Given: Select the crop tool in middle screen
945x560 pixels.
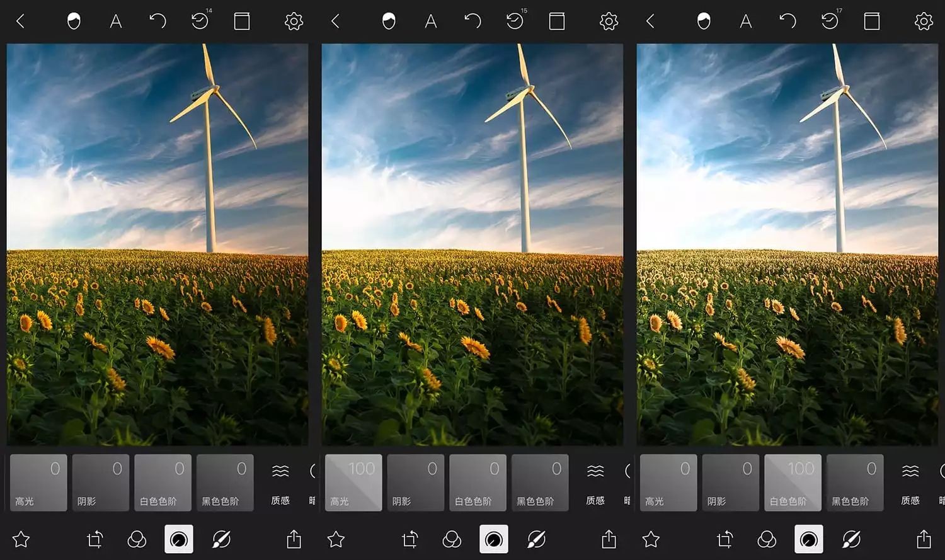Looking at the screenshot, I should [x=409, y=539].
